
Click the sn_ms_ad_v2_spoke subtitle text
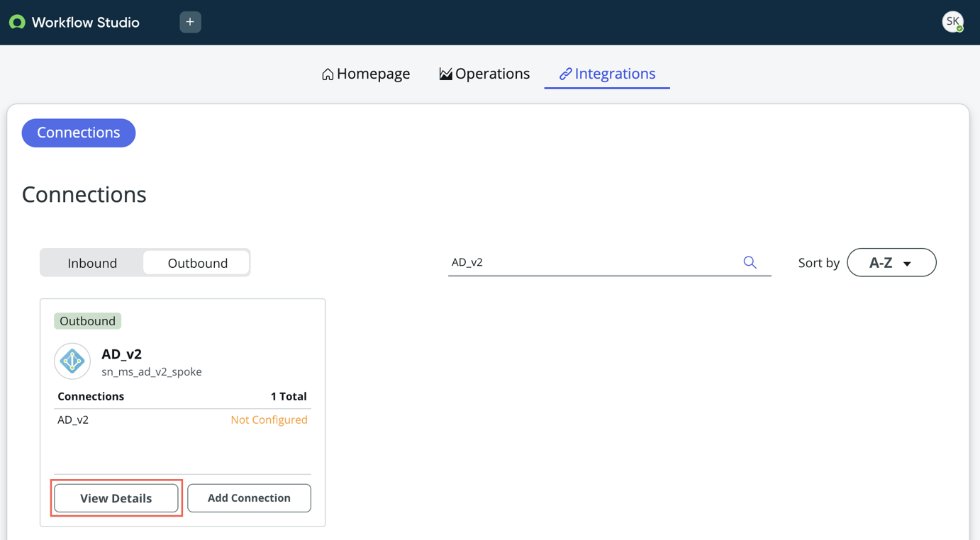[152, 372]
